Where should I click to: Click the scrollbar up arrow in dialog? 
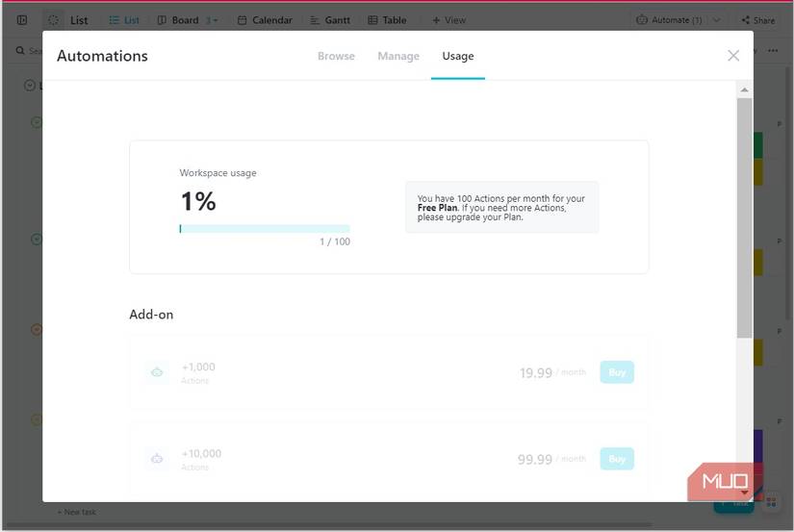[x=744, y=90]
